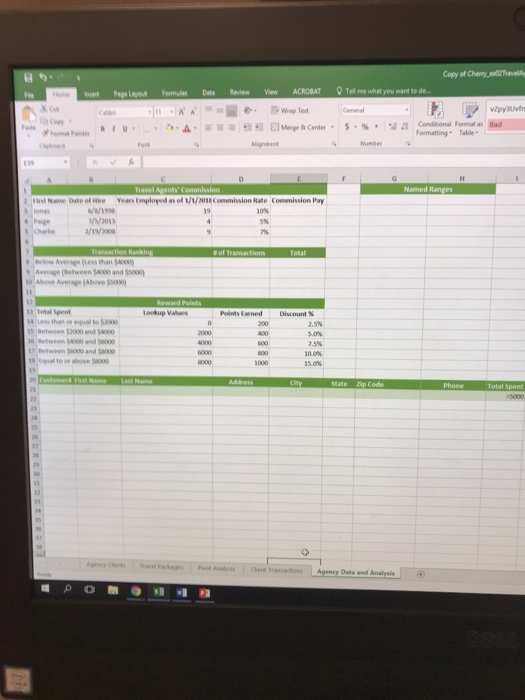
Task: Open the Agency Clients sheet tab
Action: (x=106, y=565)
